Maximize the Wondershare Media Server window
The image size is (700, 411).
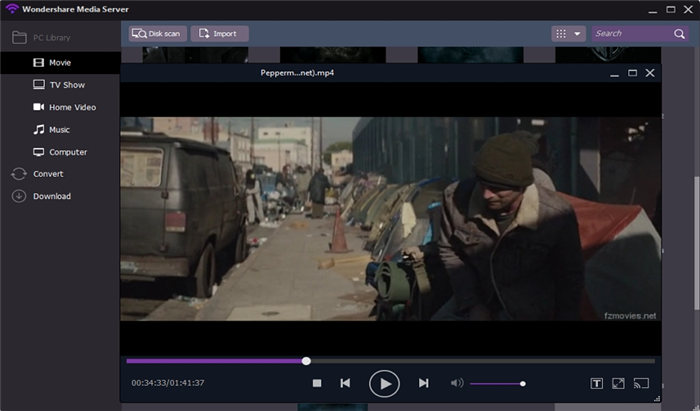click(671, 9)
